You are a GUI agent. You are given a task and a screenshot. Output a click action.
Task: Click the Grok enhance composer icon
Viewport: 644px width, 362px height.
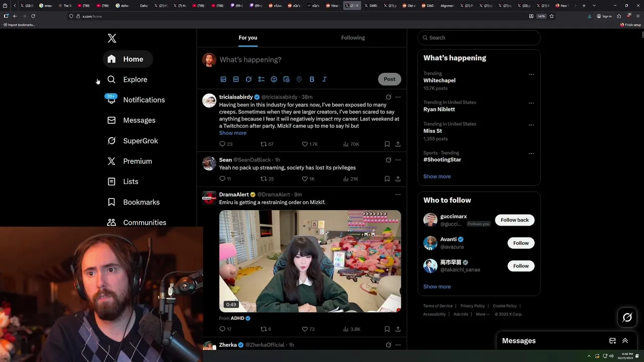[249, 79]
